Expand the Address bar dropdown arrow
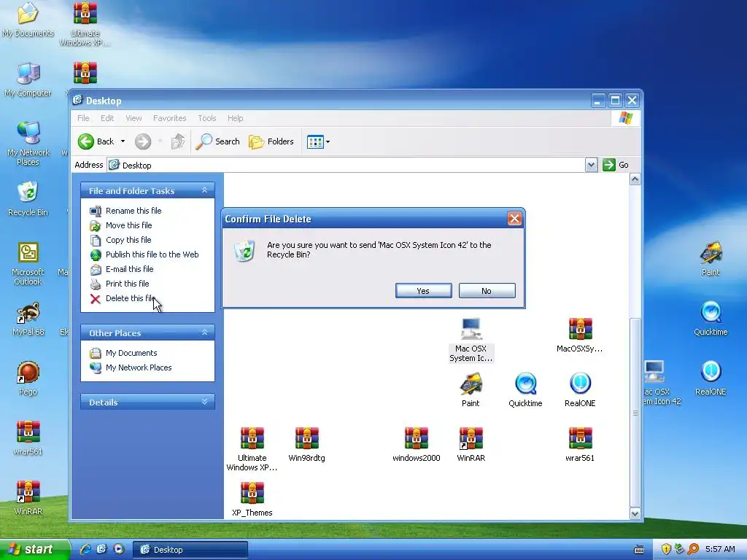Viewport: 747px width, 560px height. 591,166
